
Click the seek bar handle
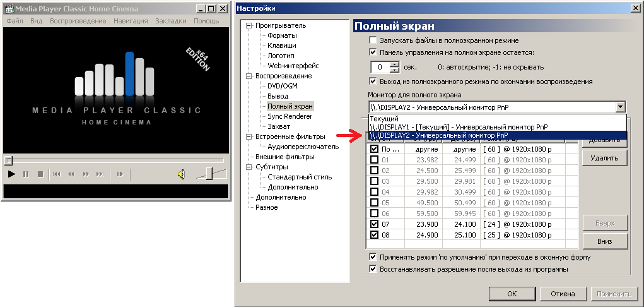pyautogui.click(x=9, y=160)
